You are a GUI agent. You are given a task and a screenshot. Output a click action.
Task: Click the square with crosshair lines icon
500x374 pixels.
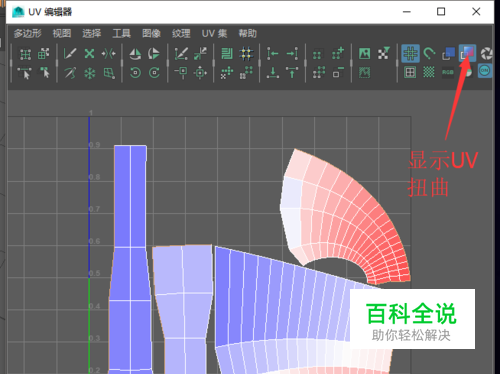click(x=182, y=73)
